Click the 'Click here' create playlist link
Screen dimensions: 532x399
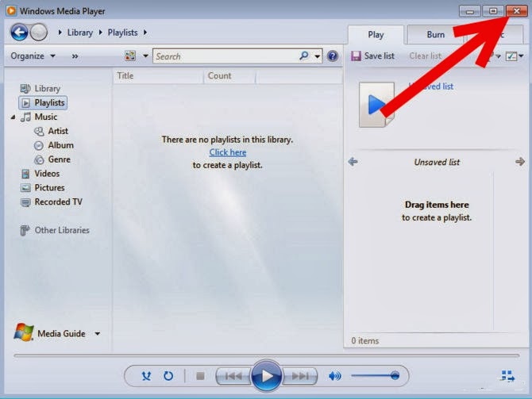pos(228,152)
